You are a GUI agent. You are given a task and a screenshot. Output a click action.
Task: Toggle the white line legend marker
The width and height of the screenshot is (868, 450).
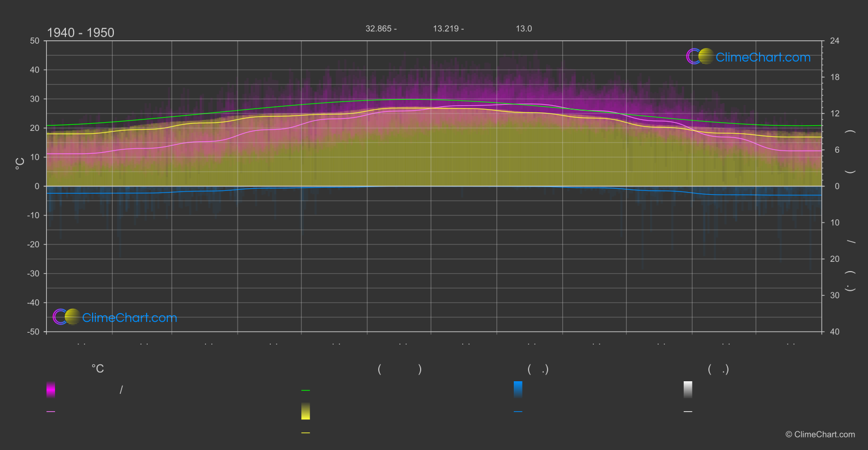[x=688, y=412]
